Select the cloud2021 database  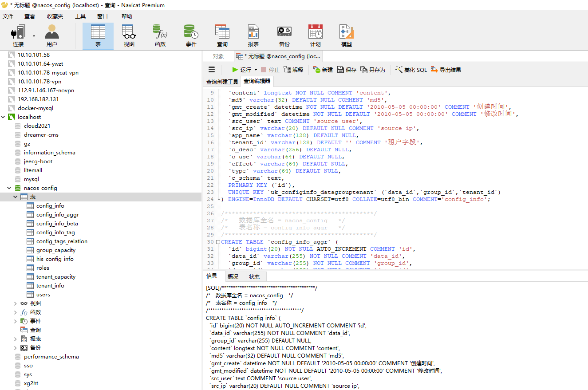coord(37,126)
